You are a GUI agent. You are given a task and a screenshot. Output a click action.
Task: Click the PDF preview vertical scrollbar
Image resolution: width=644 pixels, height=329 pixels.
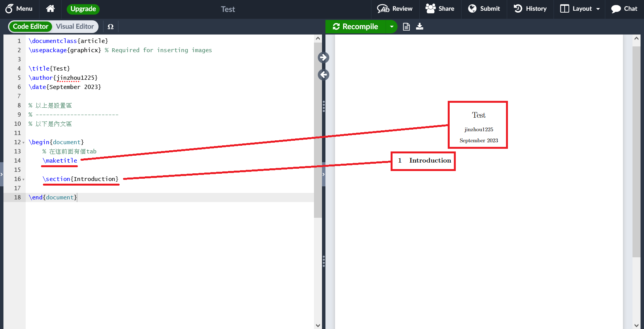[x=636, y=153]
